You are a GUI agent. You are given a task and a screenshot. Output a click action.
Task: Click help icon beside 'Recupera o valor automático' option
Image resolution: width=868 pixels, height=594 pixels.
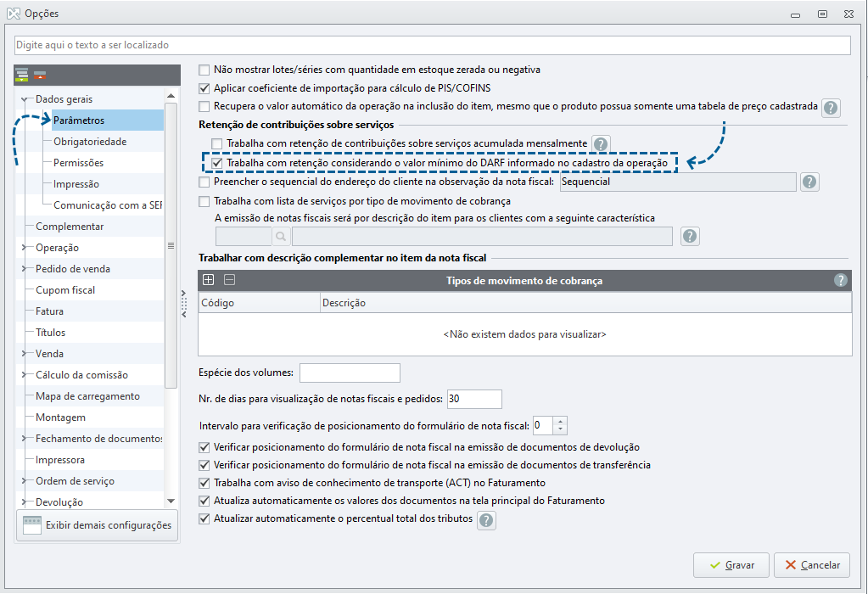pos(831,108)
